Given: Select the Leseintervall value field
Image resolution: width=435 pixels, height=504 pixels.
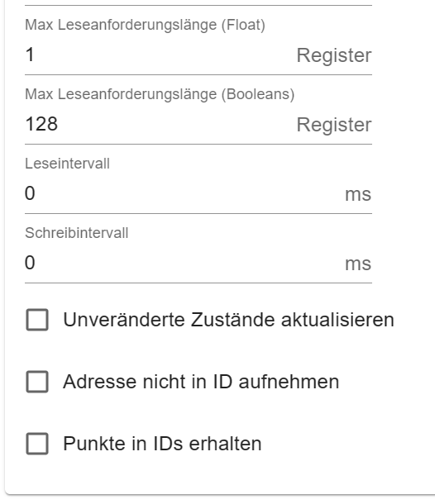Looking at the screenshot, I should click(182, 193).
